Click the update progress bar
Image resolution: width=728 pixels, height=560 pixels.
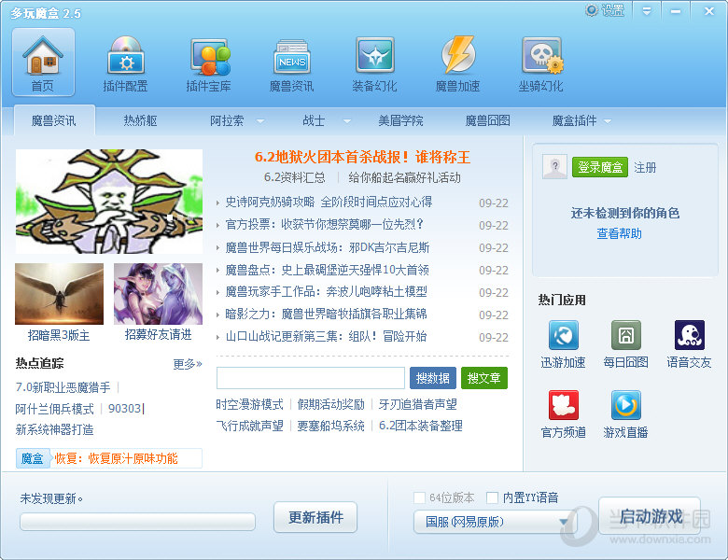(x=137, y=522)
